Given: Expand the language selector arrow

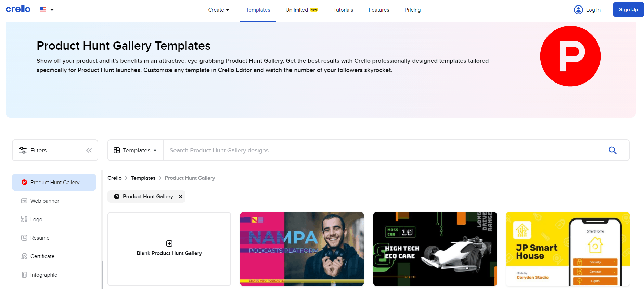Looking at the screenshot, I should click(x=52, y=10).
